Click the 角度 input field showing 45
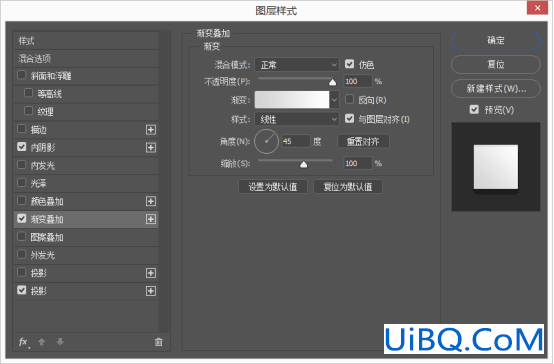This screenshot has height=364, width=554. tap(296, 141)
